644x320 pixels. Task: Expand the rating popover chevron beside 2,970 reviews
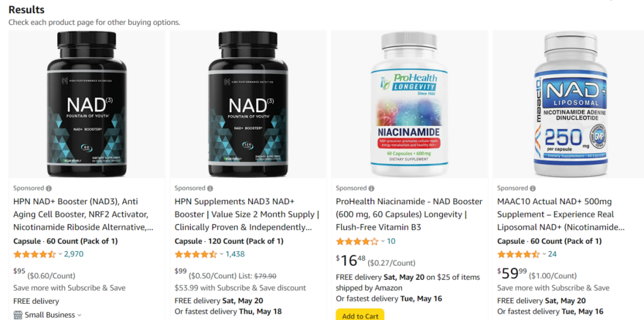(60, 254)
